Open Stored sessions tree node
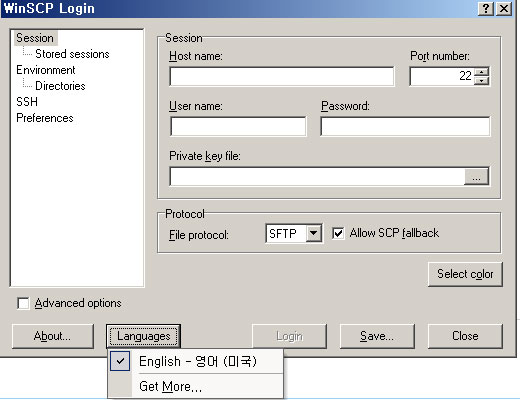 (x=72, y=54)
